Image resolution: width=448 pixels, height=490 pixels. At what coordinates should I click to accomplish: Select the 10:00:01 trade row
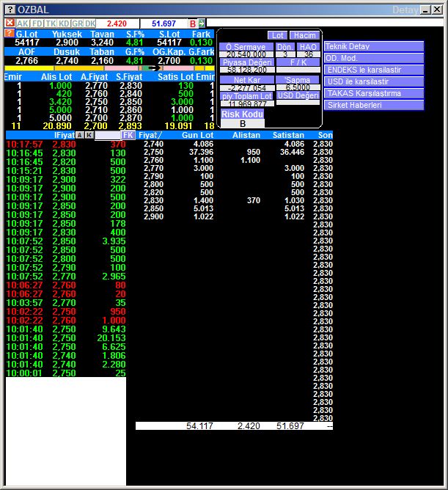(66, 373)
